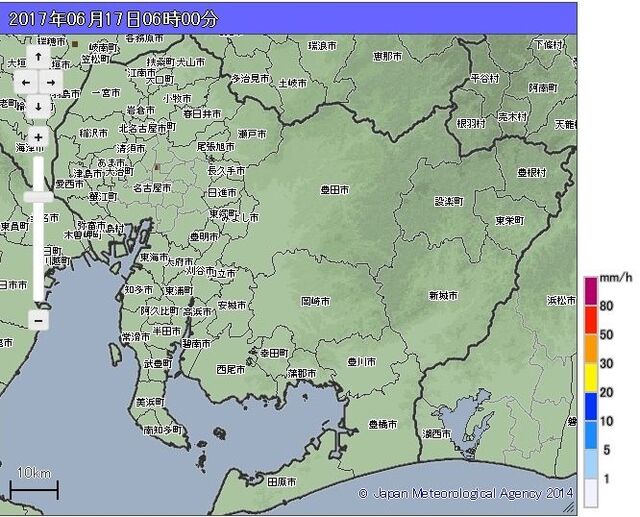Screen dimensions: 640x517
Task: Click the 湖西市 label on the map
Action: [x=437, y=434]
